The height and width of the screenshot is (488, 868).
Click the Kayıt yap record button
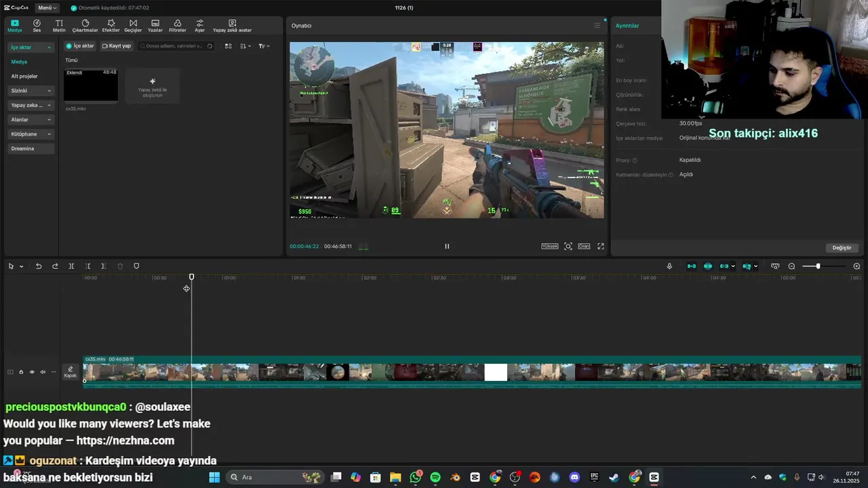[117, 46]
